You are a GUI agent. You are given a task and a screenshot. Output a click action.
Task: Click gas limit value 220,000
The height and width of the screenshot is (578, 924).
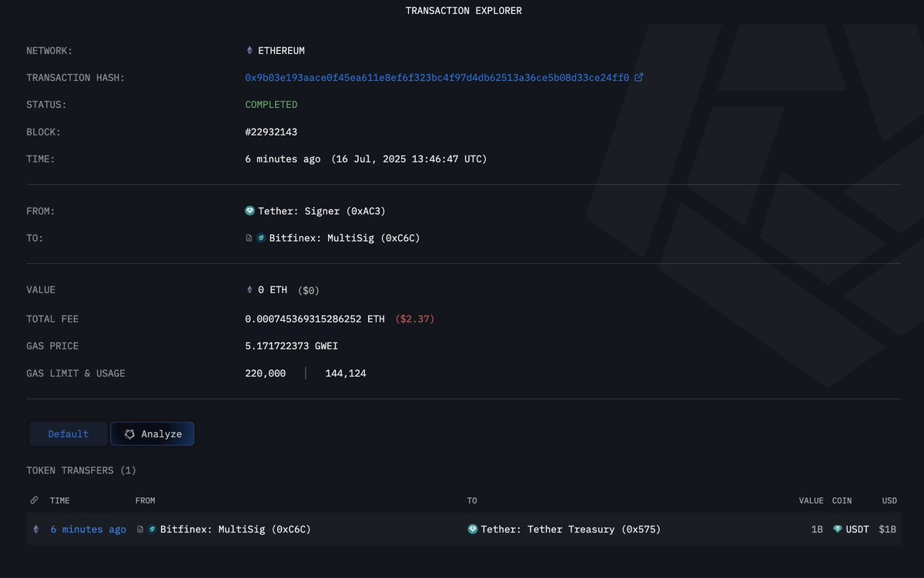[x=266, y=374]
